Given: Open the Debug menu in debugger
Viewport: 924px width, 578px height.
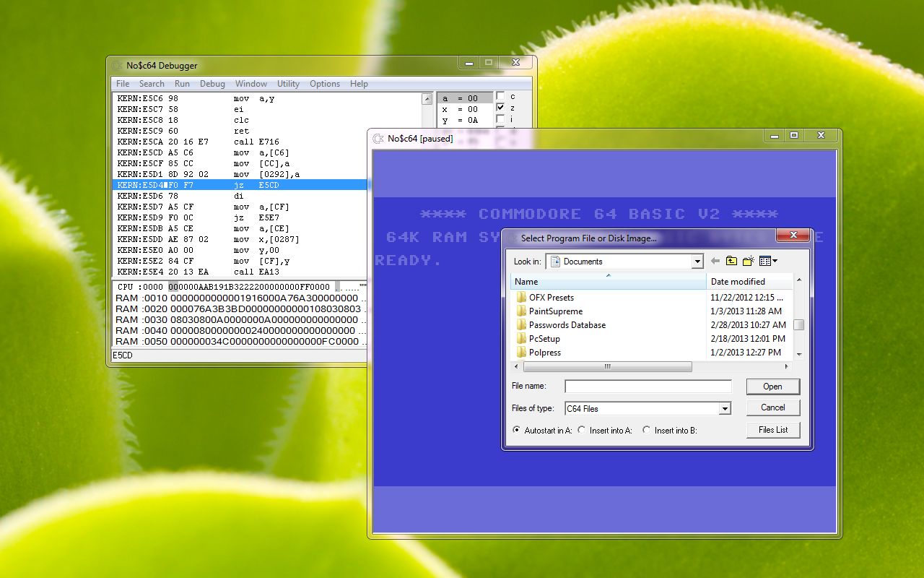Looking at the screenshot, I should click(212, 84).
